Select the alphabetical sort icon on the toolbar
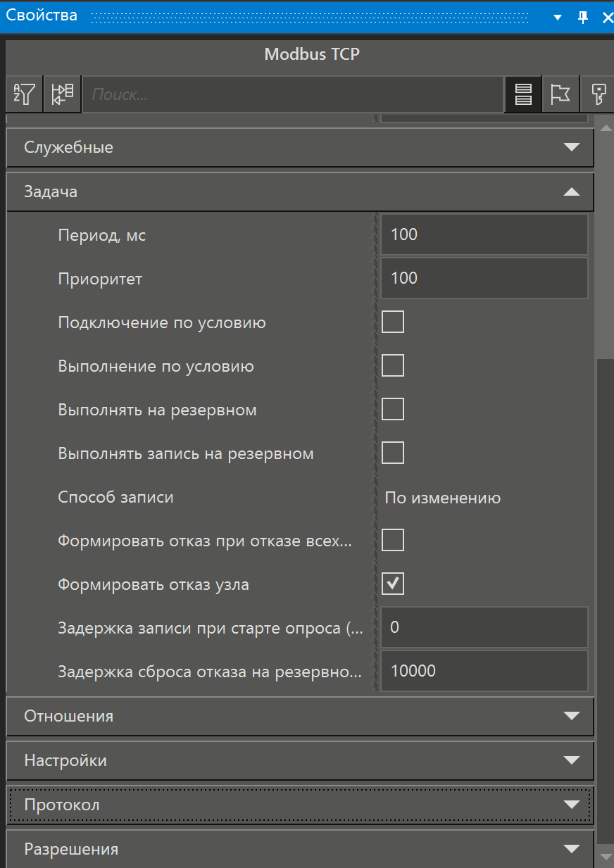The image size is (614, 868). (x=23, y=94)
